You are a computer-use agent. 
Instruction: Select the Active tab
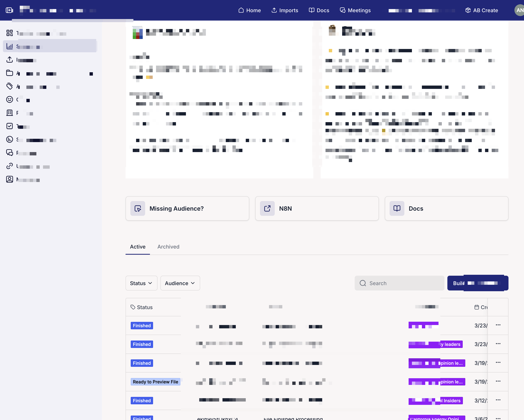[138, 247]
